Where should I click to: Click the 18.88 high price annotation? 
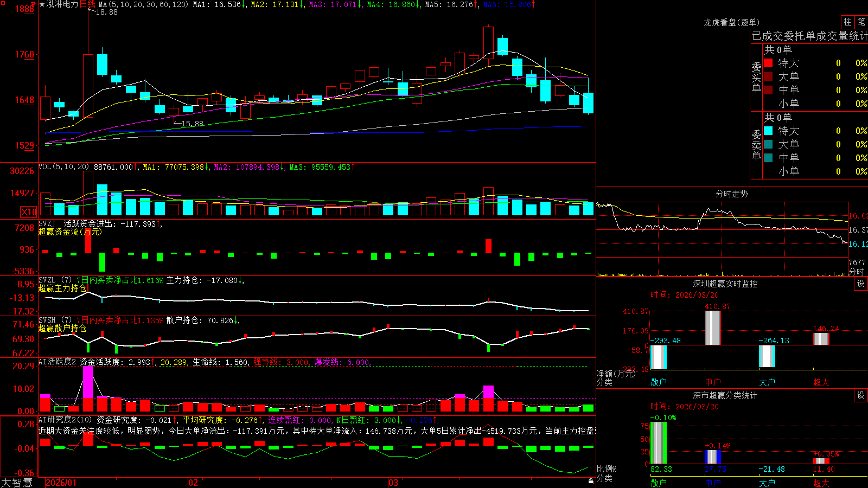(x=106, y=12)
